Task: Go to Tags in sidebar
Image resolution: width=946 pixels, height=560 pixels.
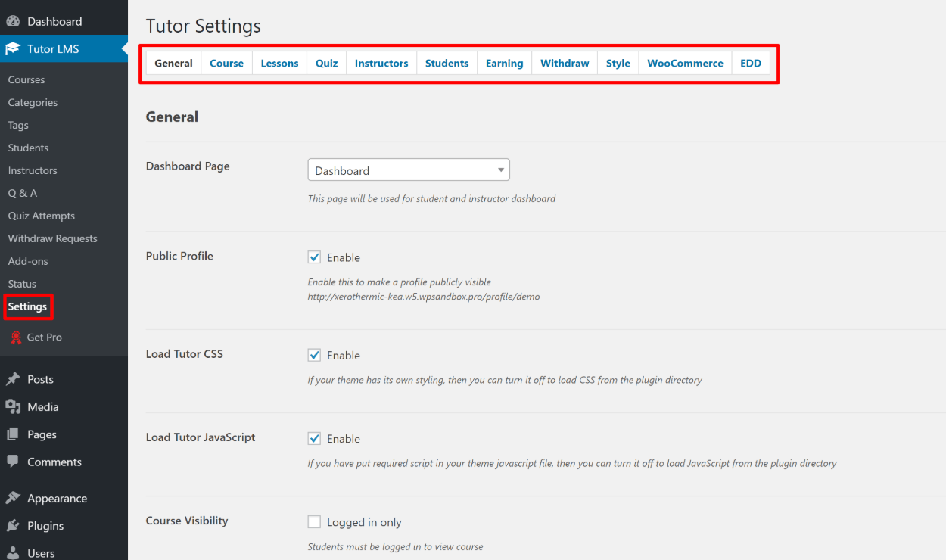Action: pyautogui.click(x=18, y=125)
